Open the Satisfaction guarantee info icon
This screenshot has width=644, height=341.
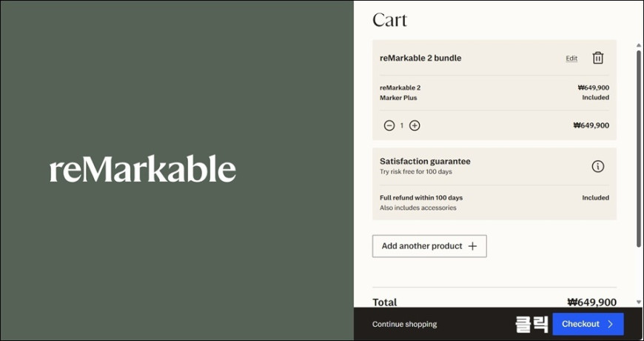tap(597, 166)
